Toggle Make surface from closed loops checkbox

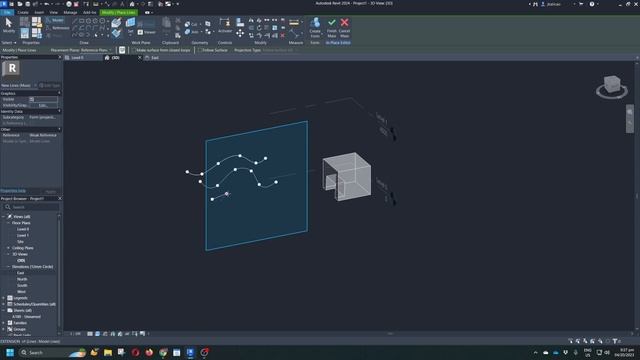coord(134,50)
